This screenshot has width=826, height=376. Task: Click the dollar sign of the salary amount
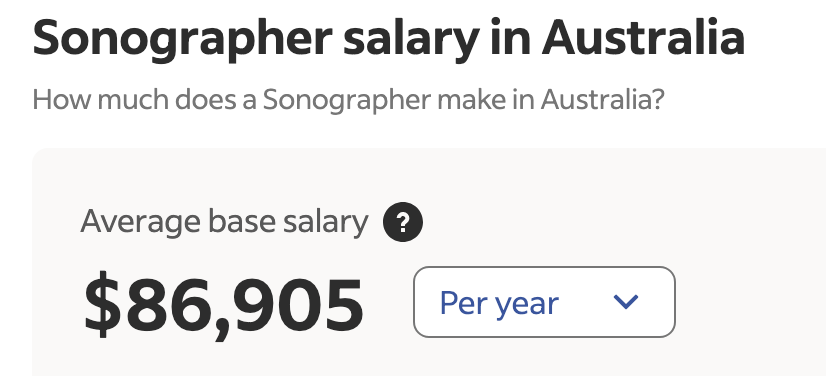(102, 304)
